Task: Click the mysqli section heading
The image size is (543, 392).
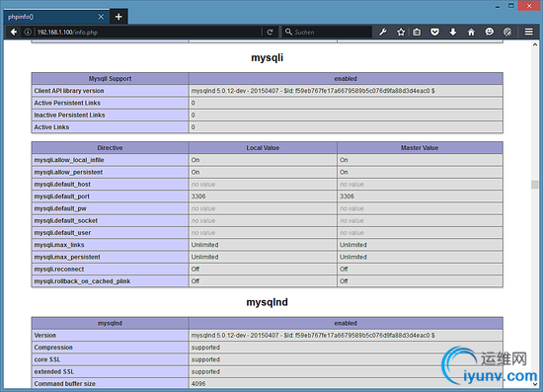Action: pyautogui.click(x=267, y=57)
